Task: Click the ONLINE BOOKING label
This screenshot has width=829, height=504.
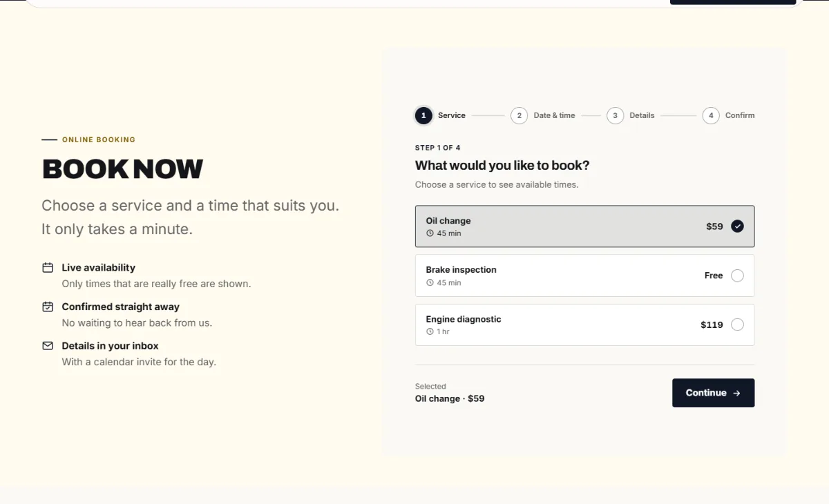Action: coord(99,139)
